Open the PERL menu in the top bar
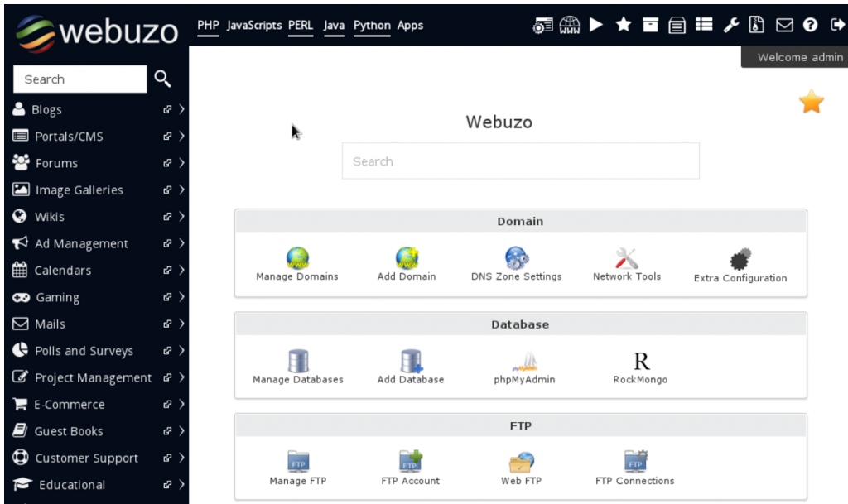 (300, 26)
